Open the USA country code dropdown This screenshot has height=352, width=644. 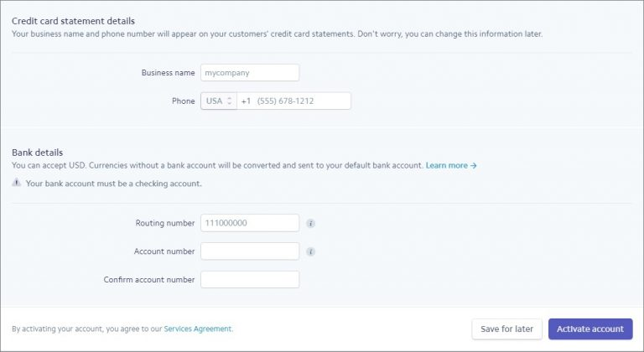pyautogui.click(x=219, y=101)
